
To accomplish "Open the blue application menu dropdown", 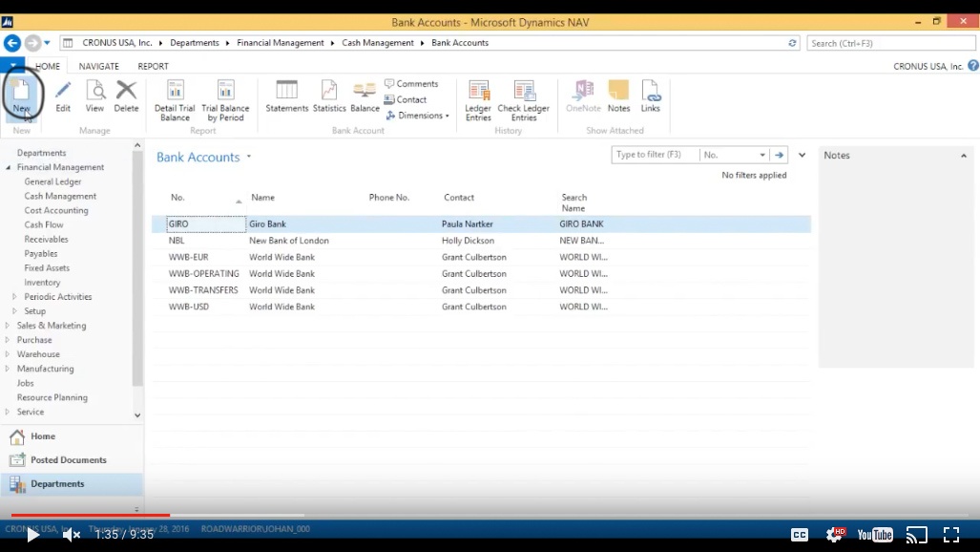I will point(12,65).
